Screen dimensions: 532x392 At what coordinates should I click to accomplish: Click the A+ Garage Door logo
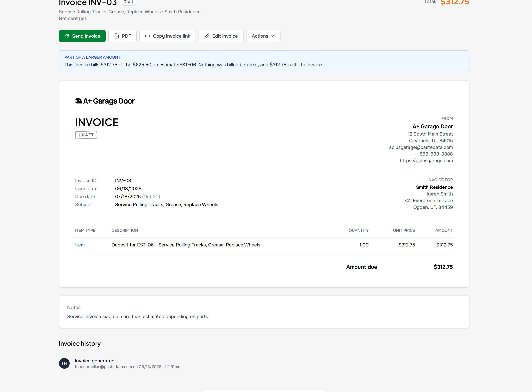(105, 101)
